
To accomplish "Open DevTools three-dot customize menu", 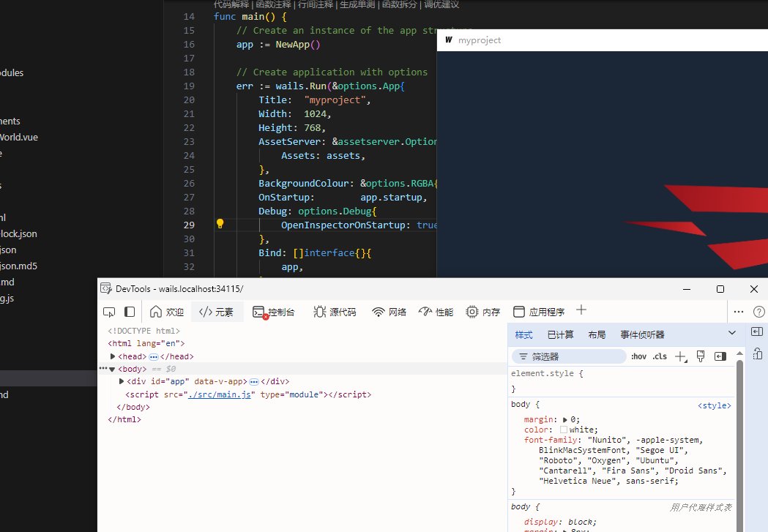I will pos(739,312).
